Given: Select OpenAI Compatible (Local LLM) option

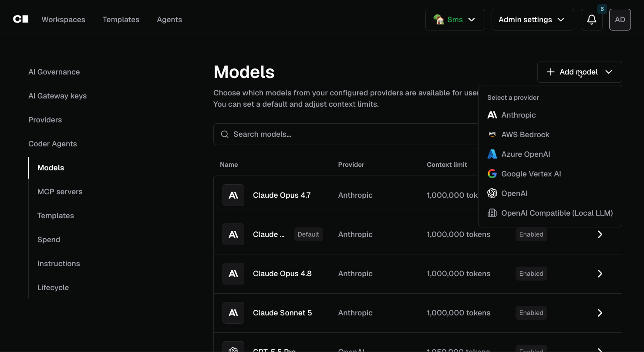Looking at the screenshot, I should [x=550, y=213].
